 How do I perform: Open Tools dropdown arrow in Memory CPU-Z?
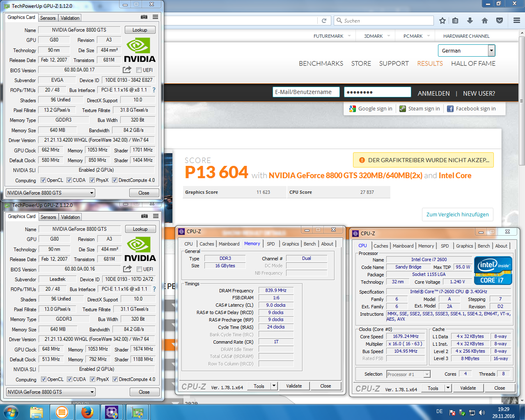[x=275, y=386]
